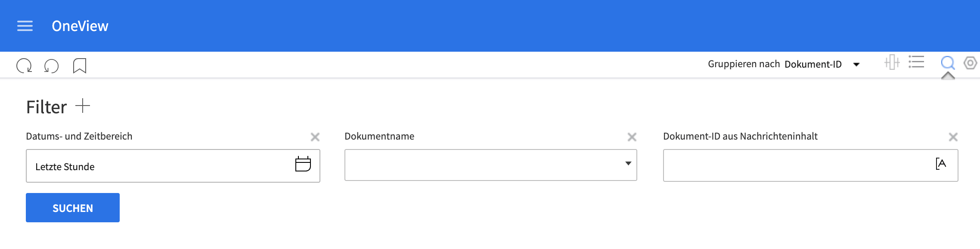
Task: Add a new filter with plus icon
Action: click(83, 106)
